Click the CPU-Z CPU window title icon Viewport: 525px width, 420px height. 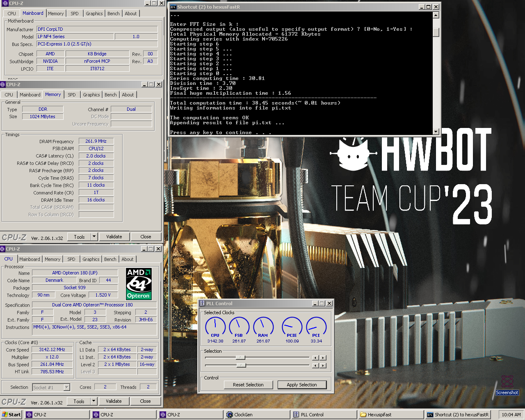coord(3,249)
